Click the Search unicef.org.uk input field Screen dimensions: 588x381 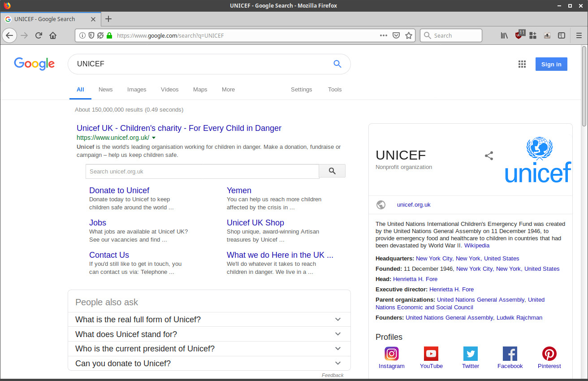coord(202,171)
